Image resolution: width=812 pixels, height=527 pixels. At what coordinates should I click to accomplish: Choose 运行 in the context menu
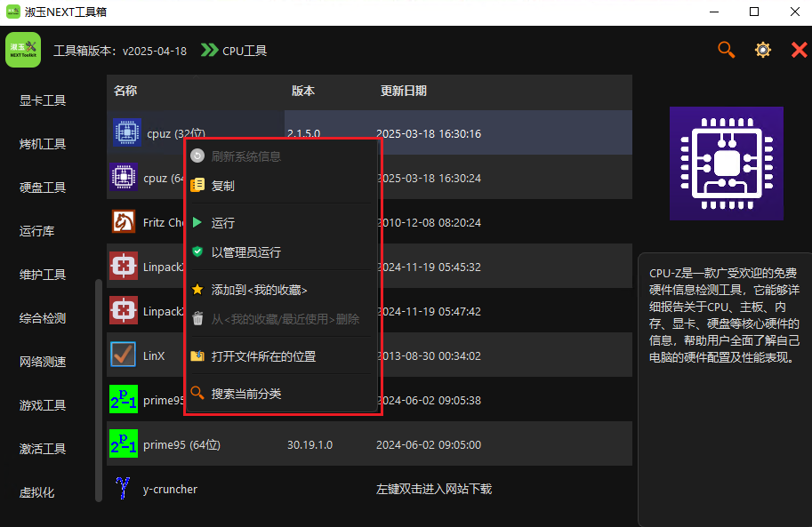tap(223, 223)
